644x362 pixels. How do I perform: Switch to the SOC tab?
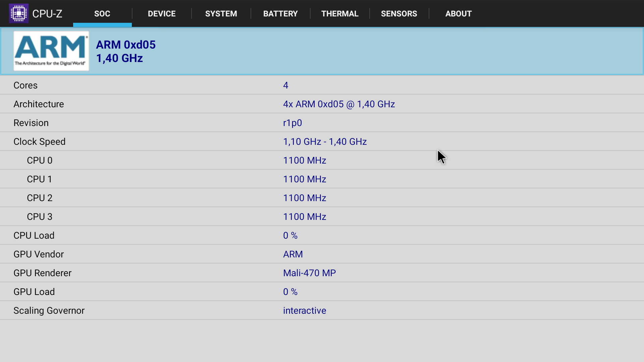pos(102,14)
